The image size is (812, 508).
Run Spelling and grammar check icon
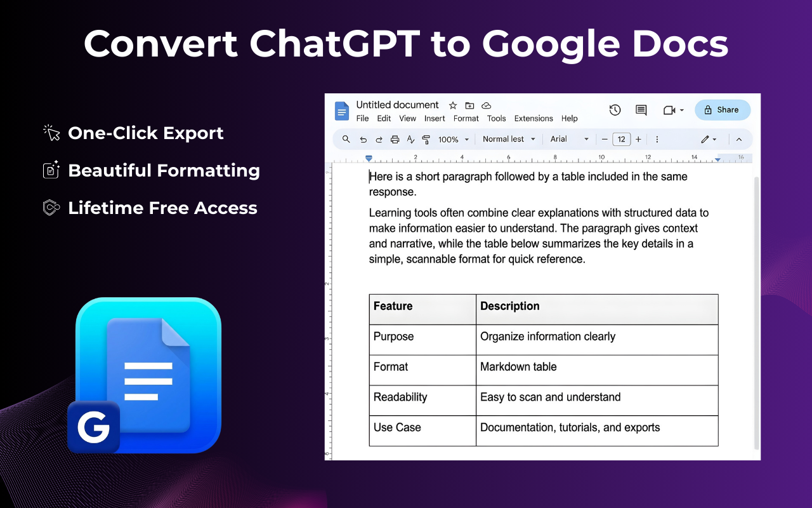[x=410, y=139]
